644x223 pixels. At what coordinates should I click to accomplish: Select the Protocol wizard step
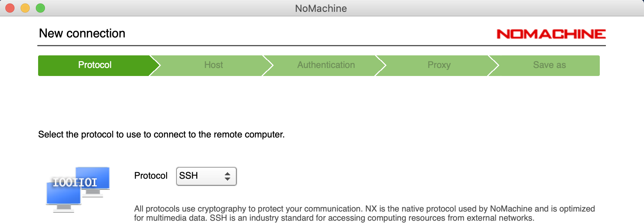click(95, 65)
